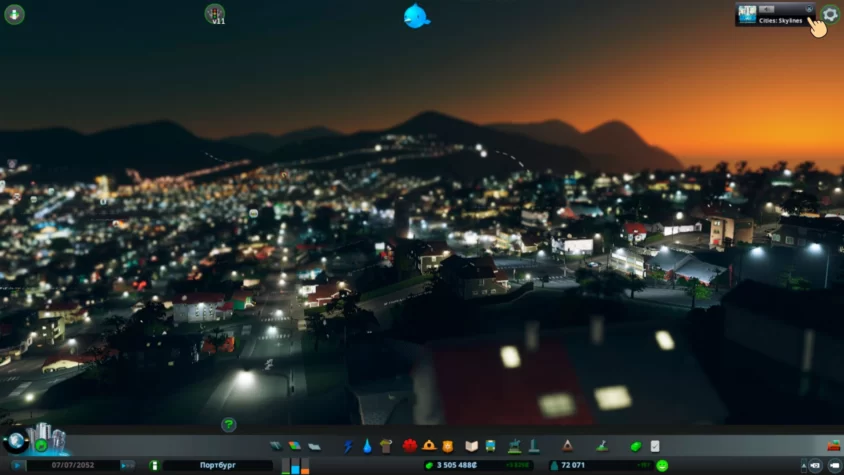Viewport: 844px width, 475px height.
Task: Open Economy money panel icon
Action: point(636,446)
